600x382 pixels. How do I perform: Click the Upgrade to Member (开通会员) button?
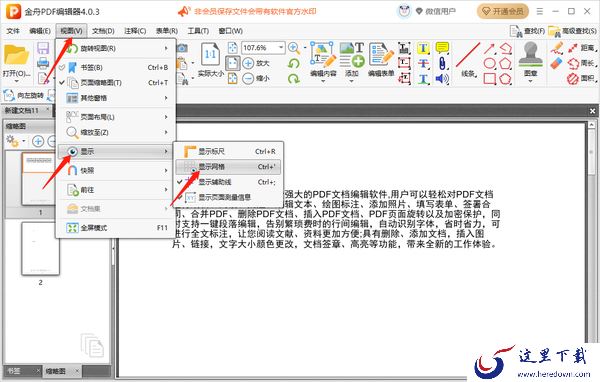click(x=503, y=11)
